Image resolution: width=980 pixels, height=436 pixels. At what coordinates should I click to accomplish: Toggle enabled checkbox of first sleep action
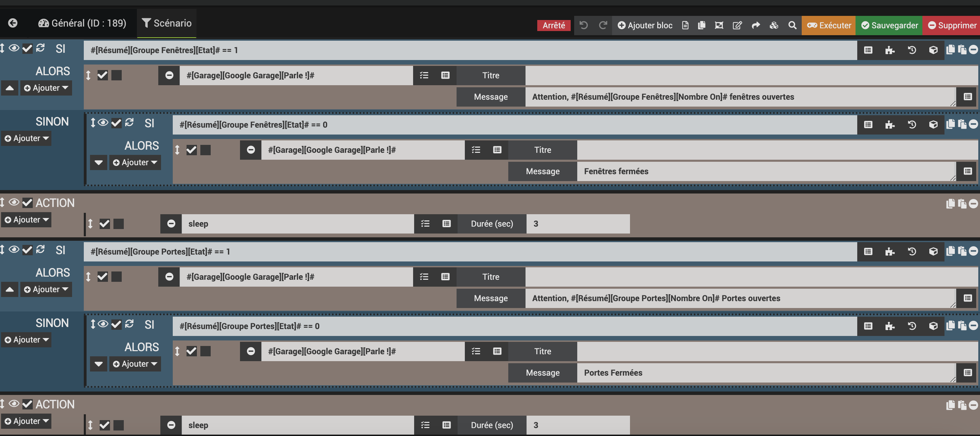[104, 224]
